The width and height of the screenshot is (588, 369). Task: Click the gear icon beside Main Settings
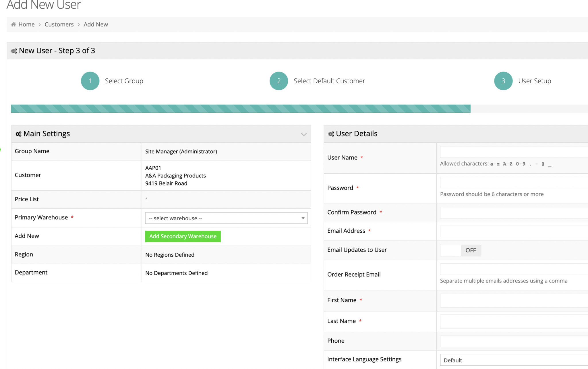(18, 134)
